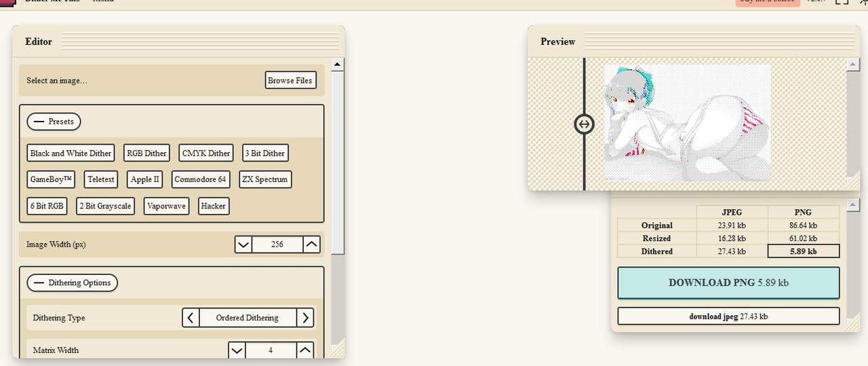Select the Teletext preset
This screenshot has width=868, height=366.
[101, 180]
